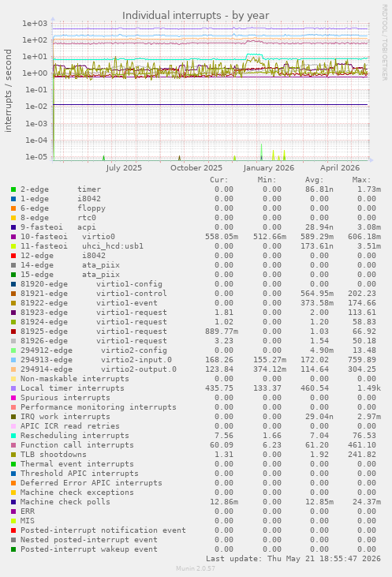392x577 pixels.
Task: Click the Munin 2.0.57 footer text
Action: click(196, 568)
